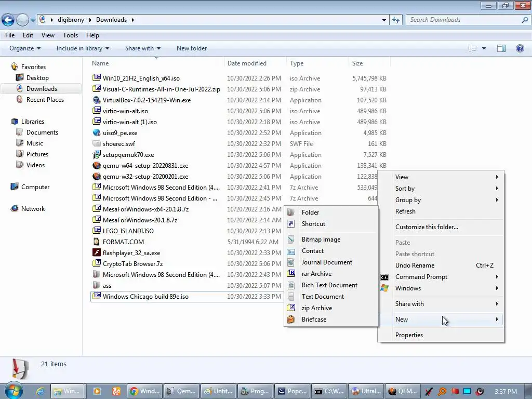532x399 pixels.
Task: Select the uiso9_pe.exe globe icon
Action: pyautogui.click(x=97, y=132)
